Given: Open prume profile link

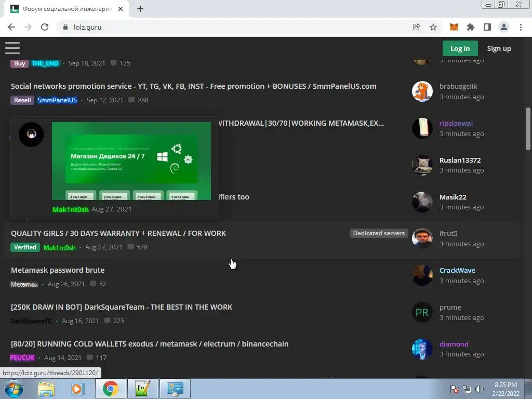Looking at the screenshot, I should 450,308.
